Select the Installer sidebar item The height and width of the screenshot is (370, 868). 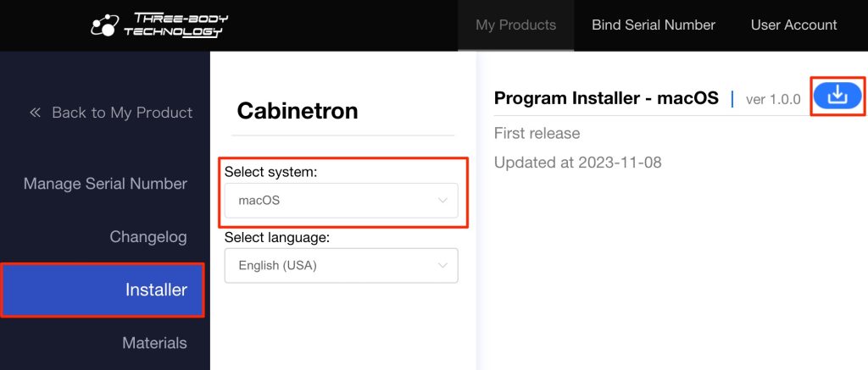click(x=156, y=290)
